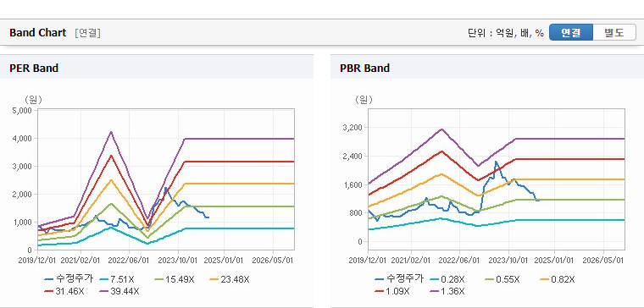Click the 단위 : 억원, 배, % text
644x308 pixels.
coord(506,33)
